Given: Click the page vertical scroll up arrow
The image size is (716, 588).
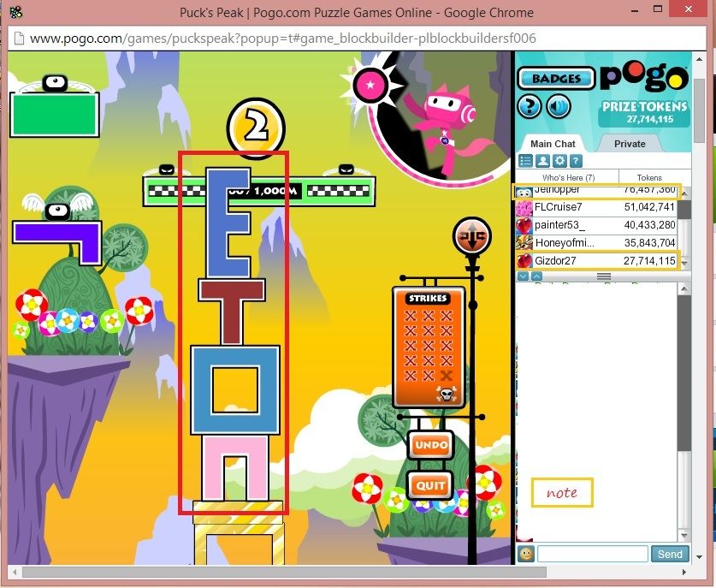Looking at the screenshot, I should pos(700,59).
